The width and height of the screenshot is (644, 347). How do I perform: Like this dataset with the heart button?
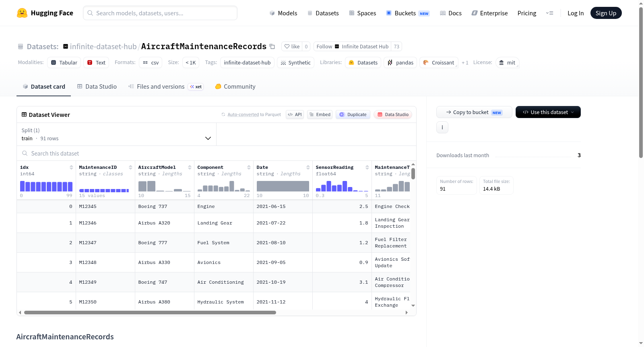(292, 46)
